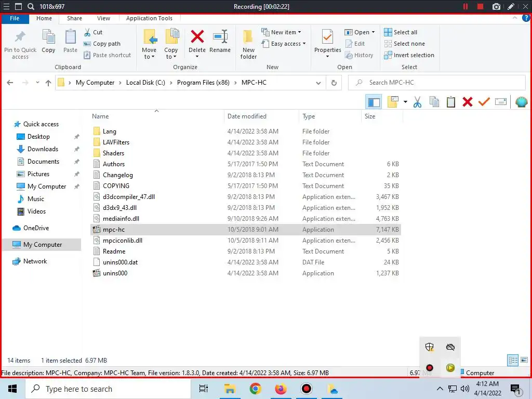
Task: Click Select none in ribbon
Action: pyautogui.click(x=404, y=44)
